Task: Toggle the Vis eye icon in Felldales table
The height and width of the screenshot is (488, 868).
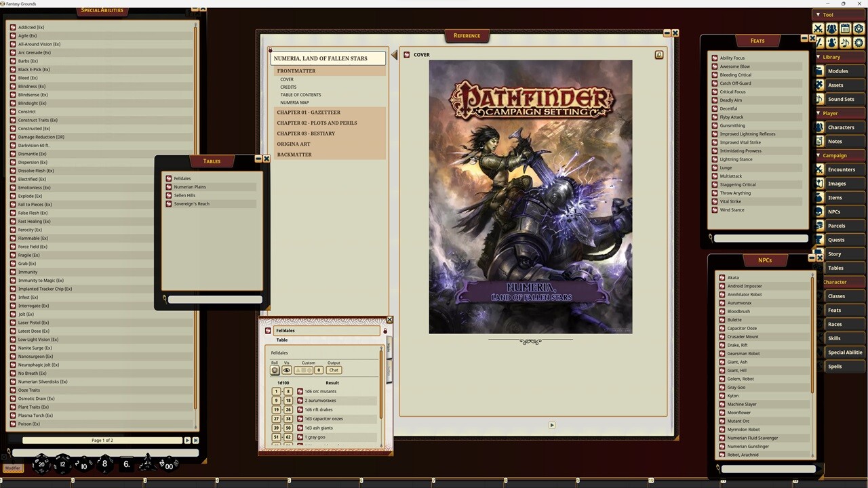Action: 287,370
